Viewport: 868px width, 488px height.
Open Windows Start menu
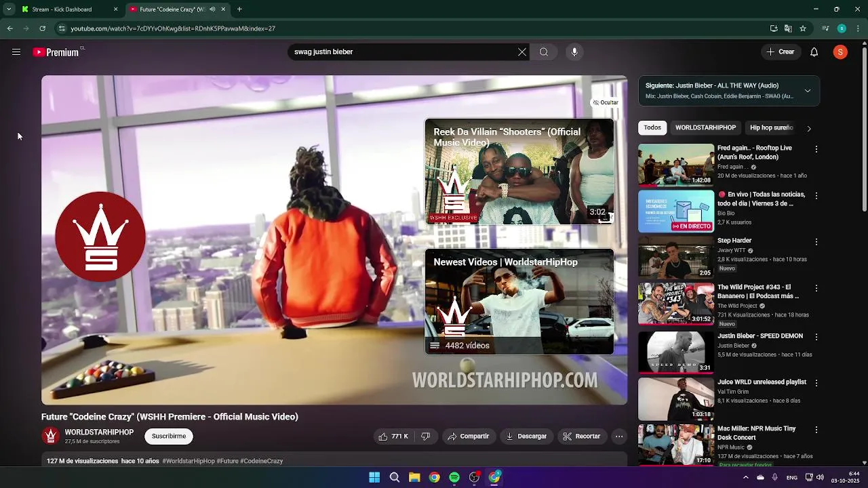pos(374,478)
